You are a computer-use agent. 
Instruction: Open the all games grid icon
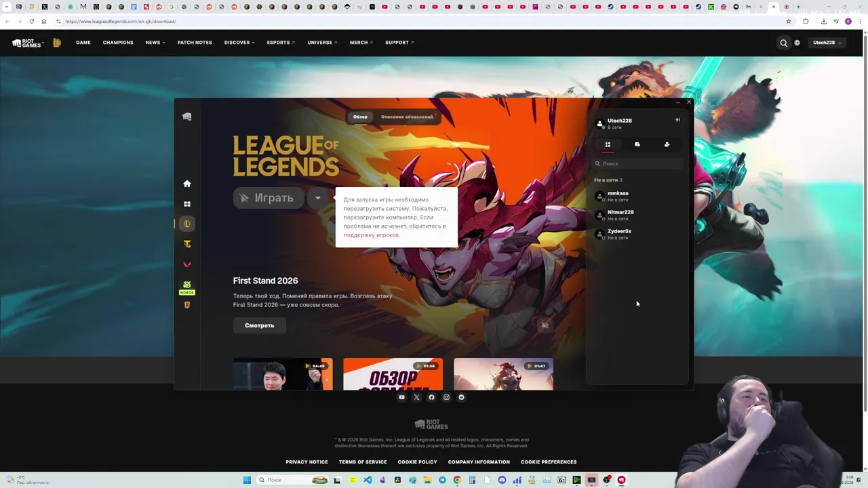(187, 204)
